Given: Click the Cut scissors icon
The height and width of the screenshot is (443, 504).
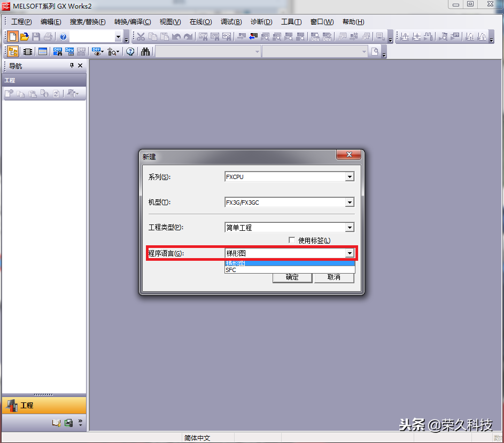Looking at the screenshot, I should (x=141, y=36).
